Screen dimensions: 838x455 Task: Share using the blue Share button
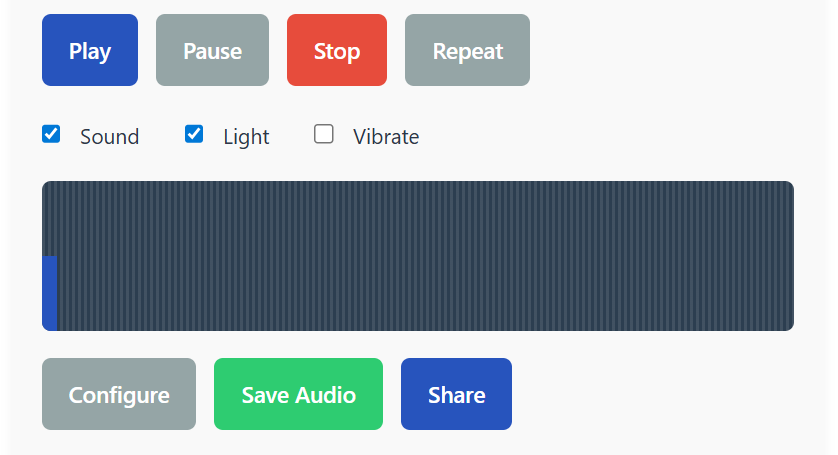point(456,394)
